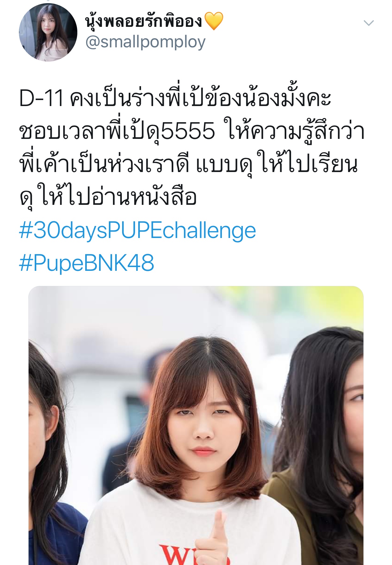View the attached photo in full
The width and height of the screenshot is (392, 565).
point(196,425)
